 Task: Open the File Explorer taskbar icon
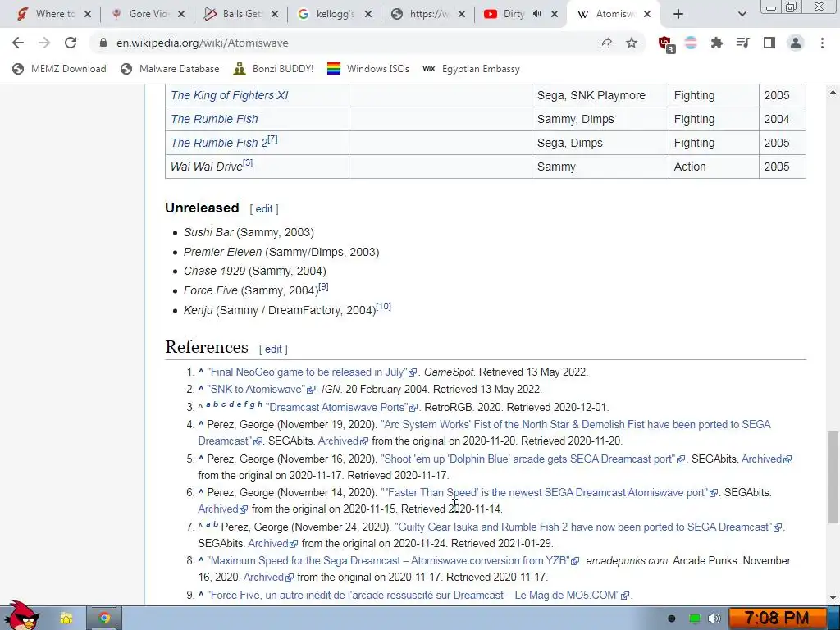pos(66,619)
